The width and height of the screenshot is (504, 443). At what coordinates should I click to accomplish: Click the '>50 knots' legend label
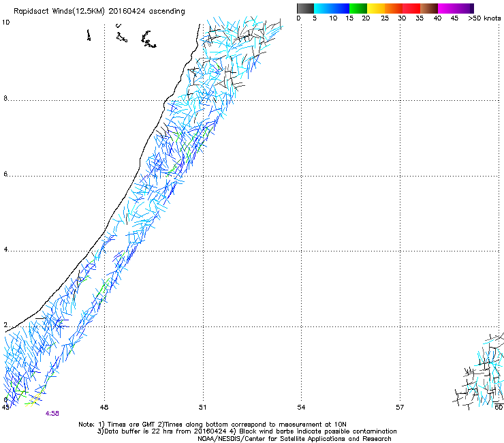[484, 18]
